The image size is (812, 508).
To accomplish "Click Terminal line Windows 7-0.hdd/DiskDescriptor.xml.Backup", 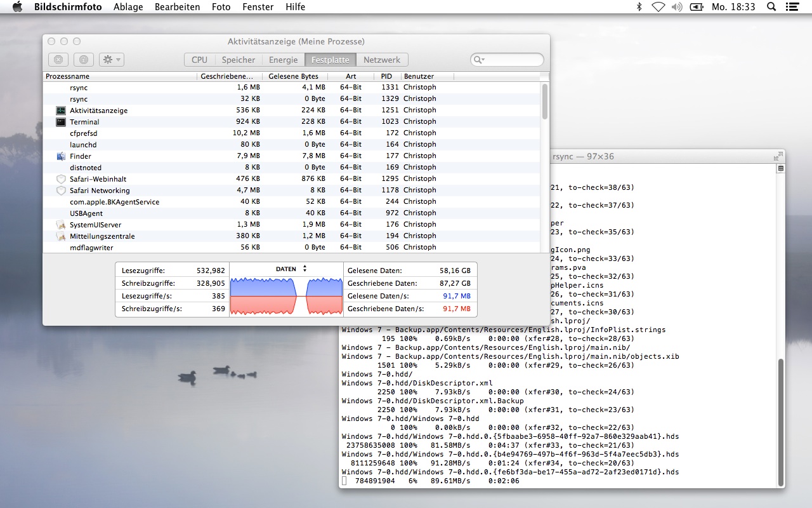I will coord(433,401).
